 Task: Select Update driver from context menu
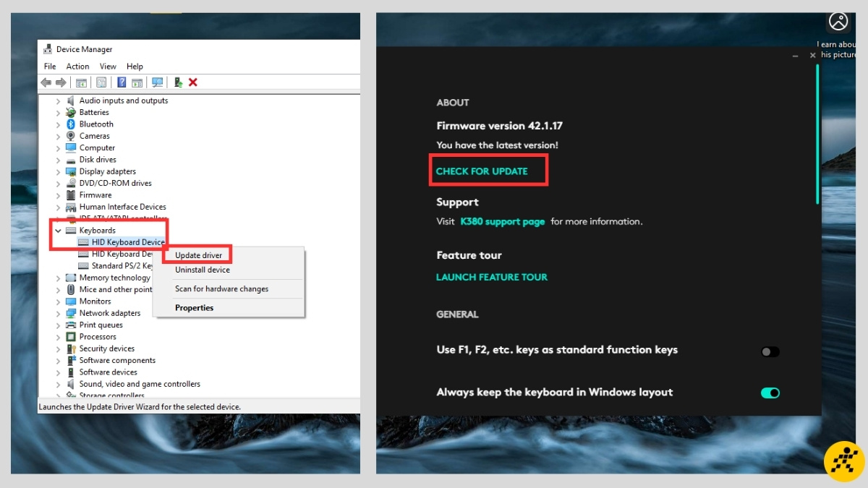pos(198,255)
